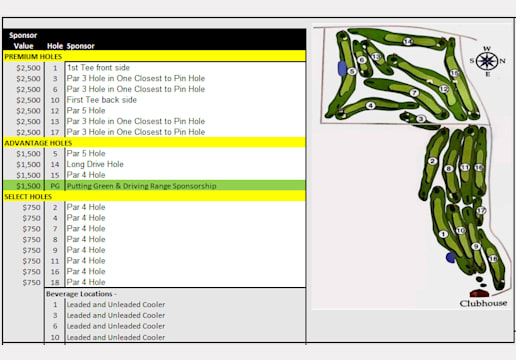Select the Putting Green & Driving Range Sponsorship row
516x360 pixels.
pyautogui.click(x=154, y=186)
